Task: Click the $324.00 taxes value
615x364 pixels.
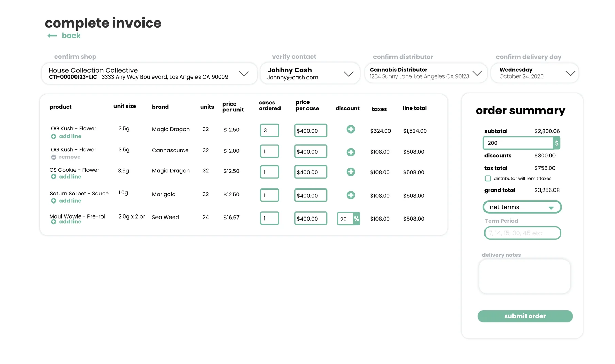Action: [x=380, y=131]
